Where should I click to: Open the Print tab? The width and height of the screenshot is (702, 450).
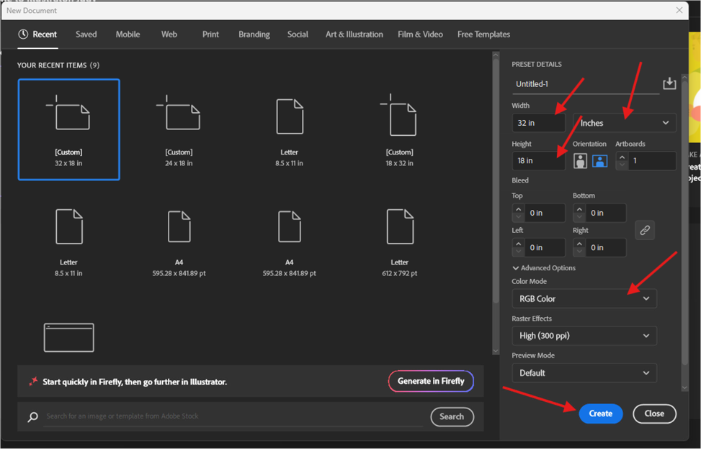[x=210, y=34]
